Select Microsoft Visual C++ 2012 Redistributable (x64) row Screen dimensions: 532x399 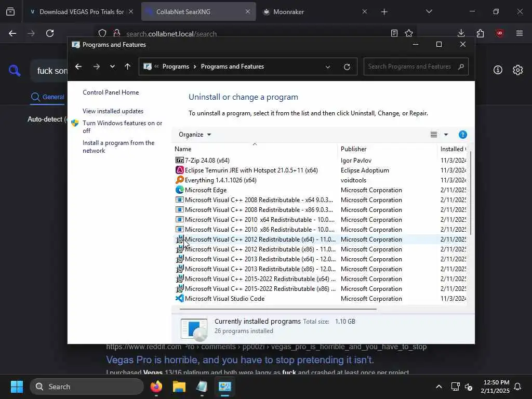point(320,239)
